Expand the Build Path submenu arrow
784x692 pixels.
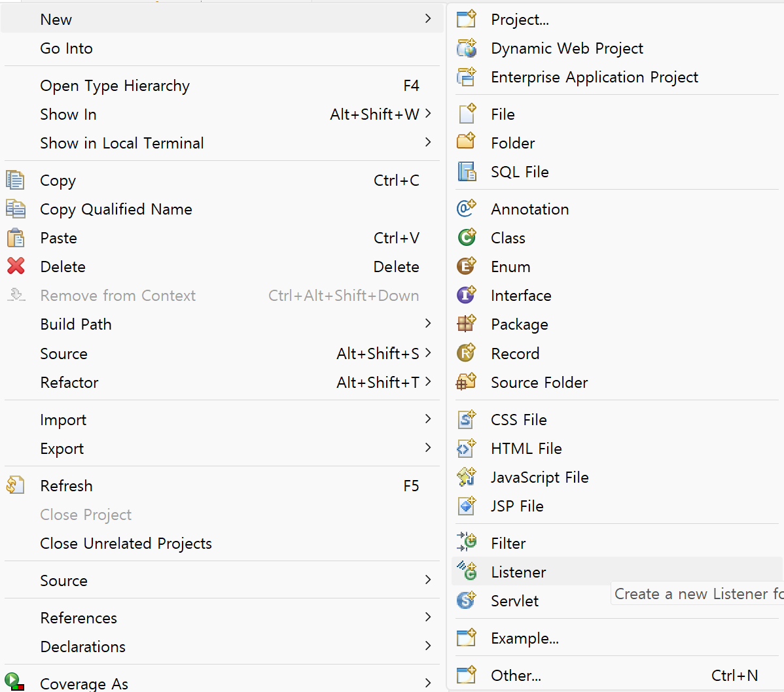click(428, 324)
